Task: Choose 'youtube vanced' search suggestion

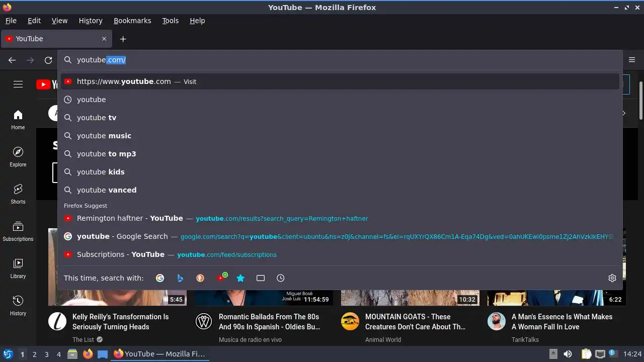Action: point(340,190)
